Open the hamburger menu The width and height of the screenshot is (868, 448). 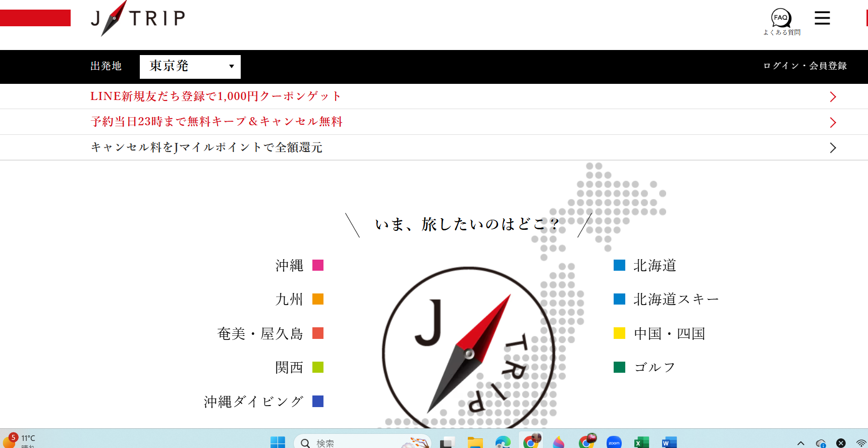(822, 19)
